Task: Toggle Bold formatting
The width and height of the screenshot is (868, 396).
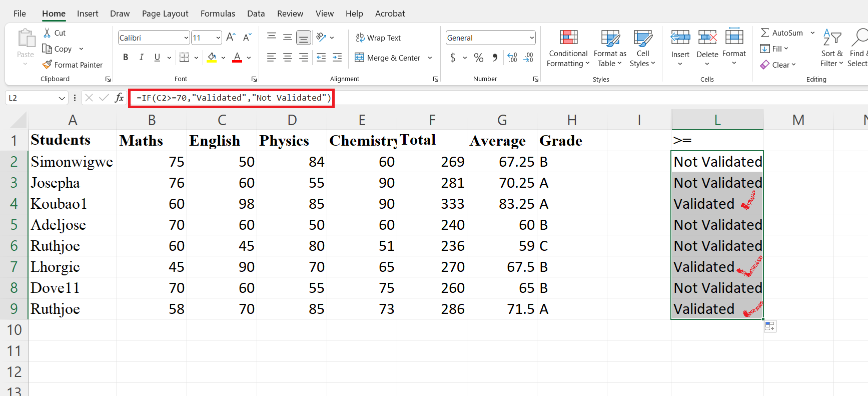Action: point(126,58)
